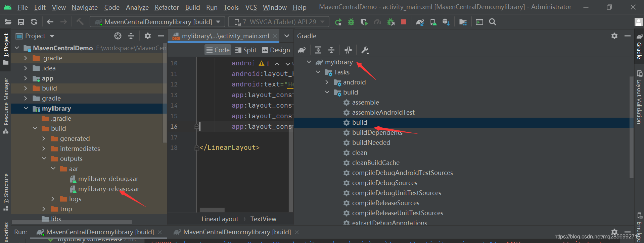Viewport: 644px width, 243px height.
Task: Click the Rerun build icon in toolbar
Action: (x=338, y=22)
